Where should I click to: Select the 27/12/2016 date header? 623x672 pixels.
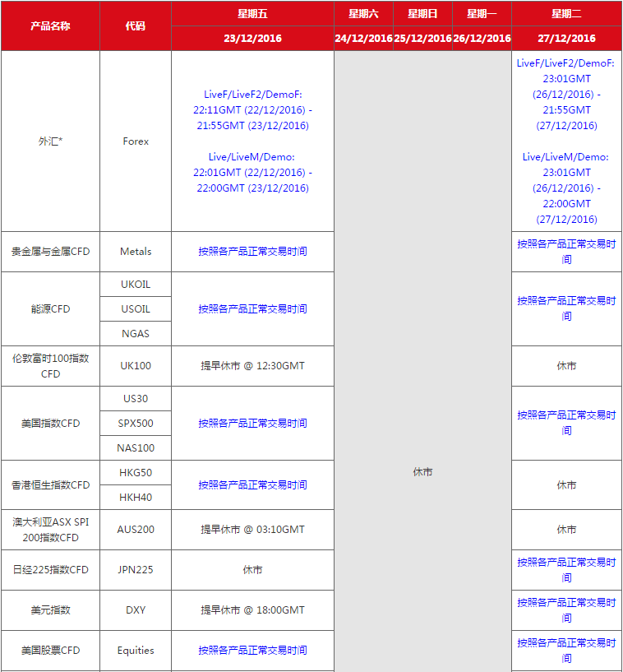566,39
